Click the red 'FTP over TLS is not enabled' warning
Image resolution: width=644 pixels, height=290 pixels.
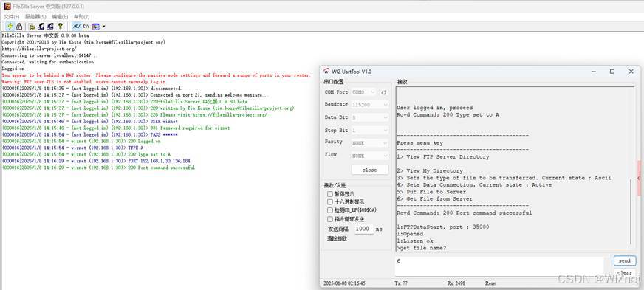pos(84,82)
